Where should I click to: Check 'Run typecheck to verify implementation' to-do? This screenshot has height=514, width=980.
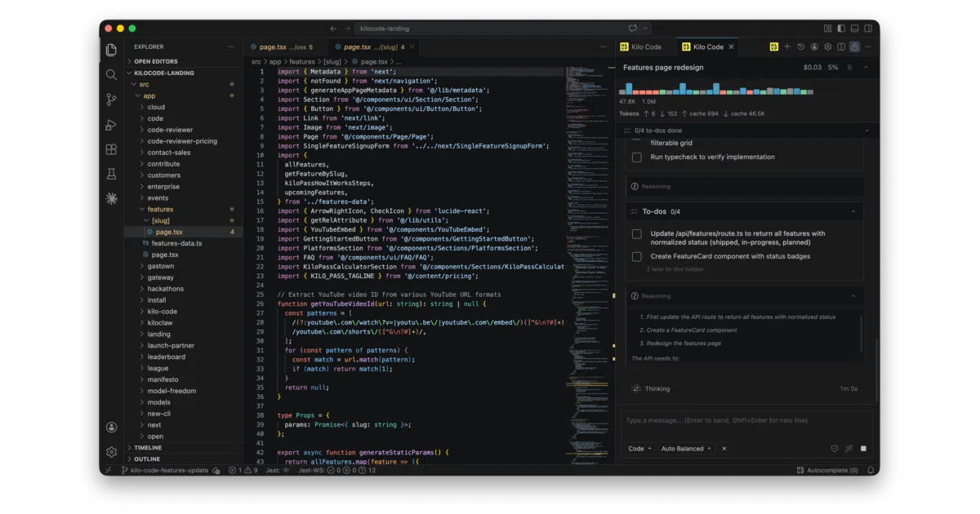(x=637, y=157)
